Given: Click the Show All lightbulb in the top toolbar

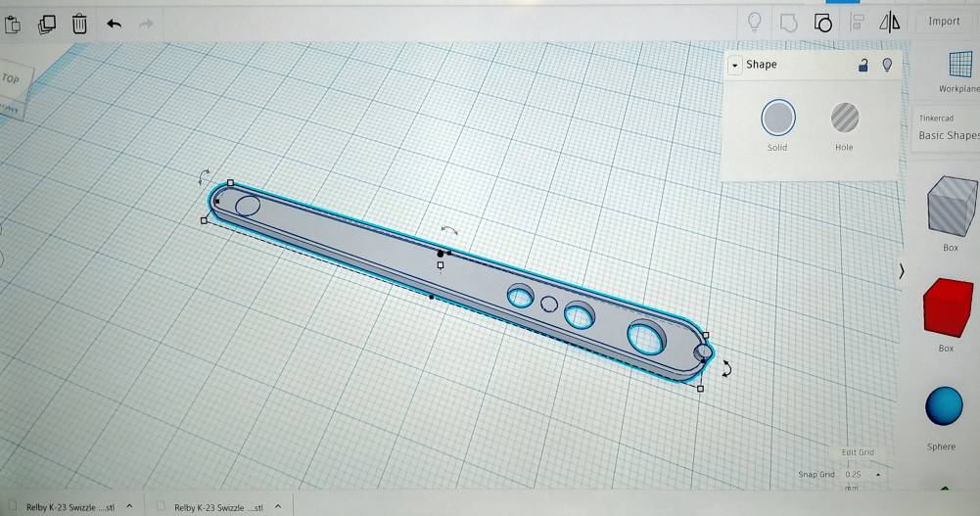Looking at the screenshot, I should tap(755, 23).
